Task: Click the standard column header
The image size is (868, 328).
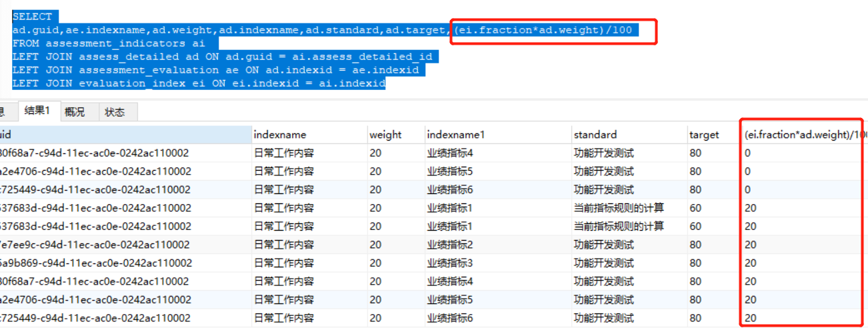Action: click(595, 135)
